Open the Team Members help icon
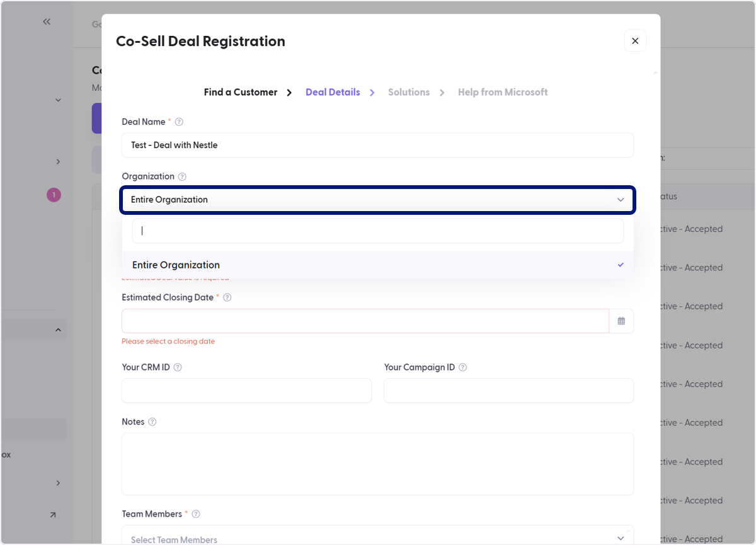Image resolution: width=756 pixels, height=545 pixels. 196,514
